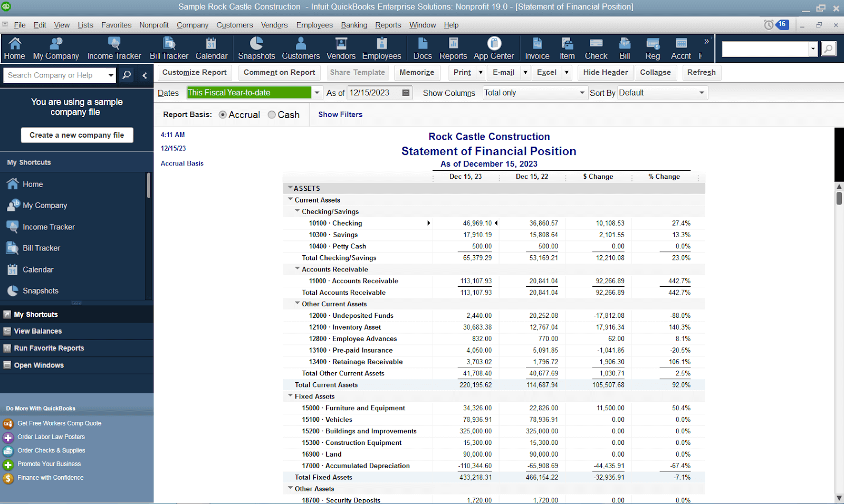The height and width of the screenshot is (504, 844).
Task: Click the toolbar search magnifier button
Action: 829,49
